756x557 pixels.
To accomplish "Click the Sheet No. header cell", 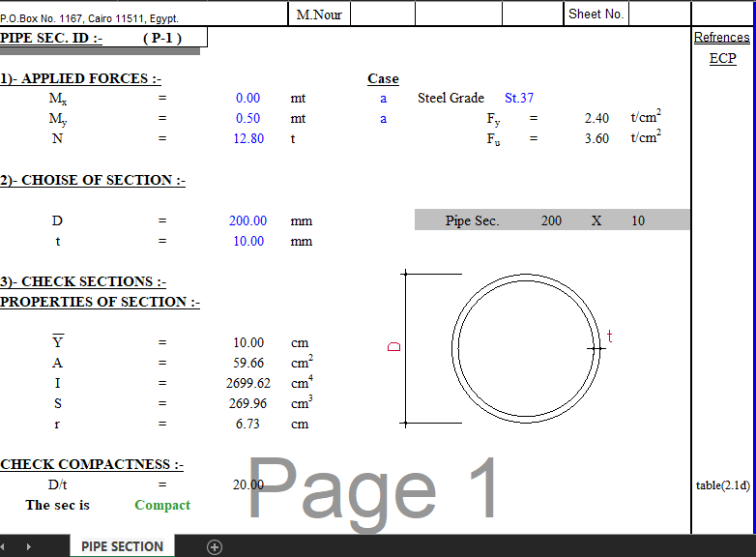I will click(596, 14).
